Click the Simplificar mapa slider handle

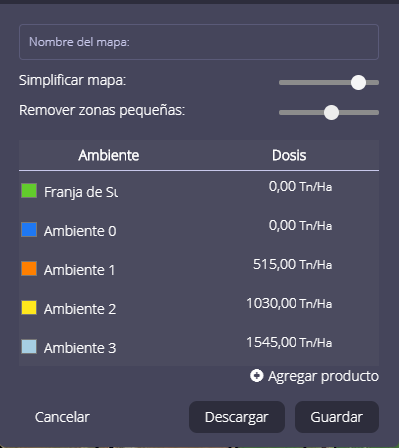358,82
